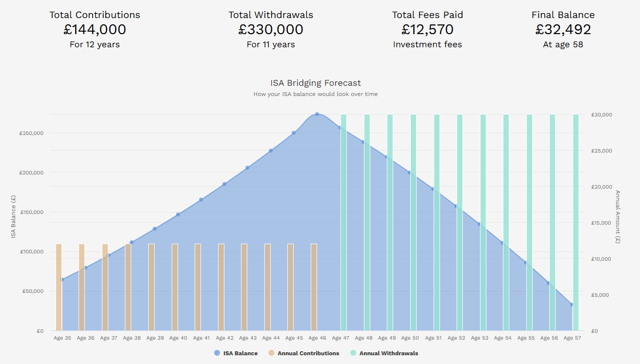This screenshot has height=364, width=640.
Task: Click the final balance point at Age 57
Action: (572, 305)
